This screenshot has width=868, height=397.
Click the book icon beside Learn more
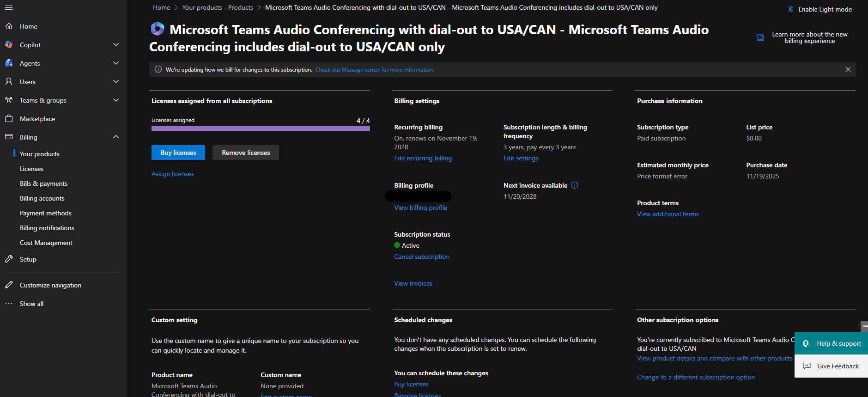point(760,37)
